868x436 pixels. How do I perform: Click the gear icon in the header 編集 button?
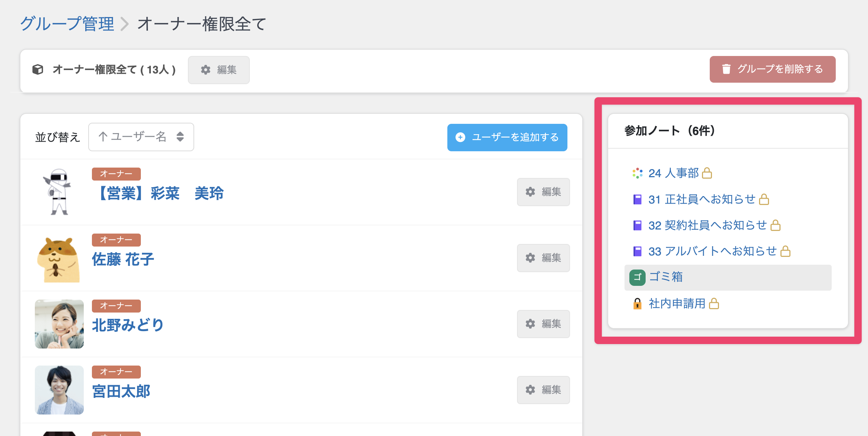206,70
